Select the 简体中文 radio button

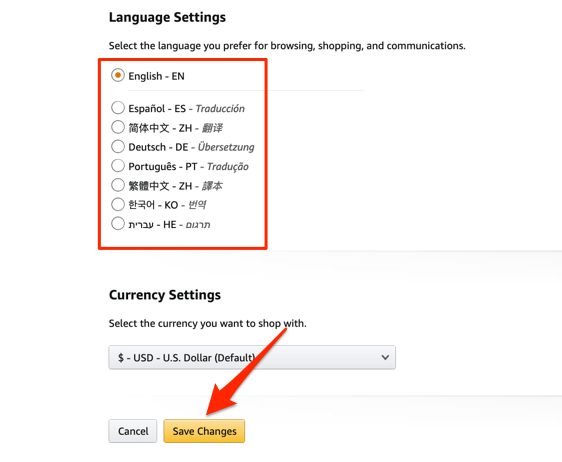point(118,127)
